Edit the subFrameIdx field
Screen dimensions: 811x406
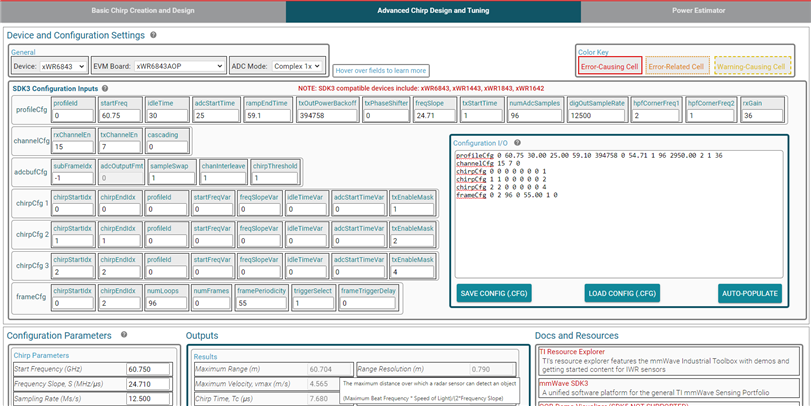[x=73, y=178]
